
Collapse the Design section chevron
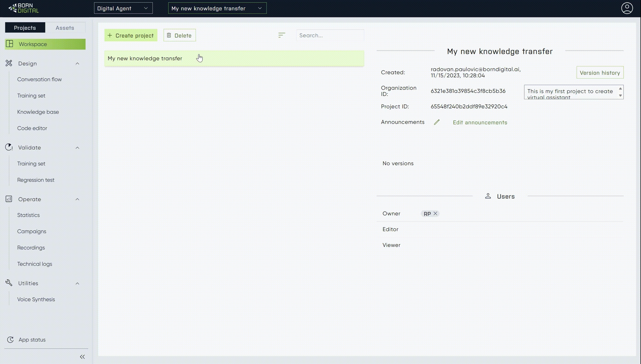pyautogui.click(x=77, y=63)
